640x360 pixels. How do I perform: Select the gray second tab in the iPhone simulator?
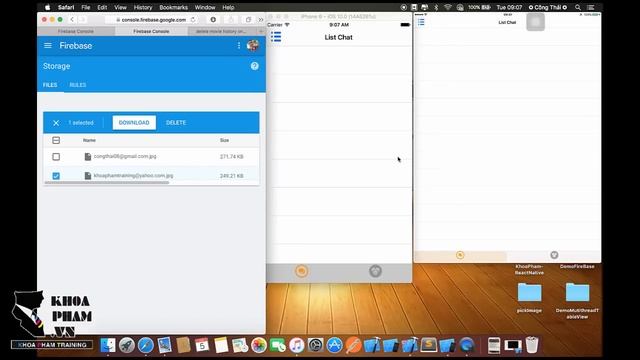click(x=376, y=271)
